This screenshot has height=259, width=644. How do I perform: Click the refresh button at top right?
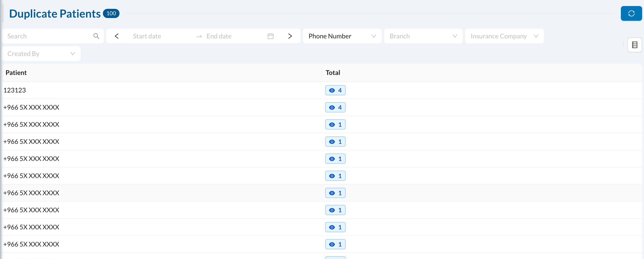coord(631,13)
